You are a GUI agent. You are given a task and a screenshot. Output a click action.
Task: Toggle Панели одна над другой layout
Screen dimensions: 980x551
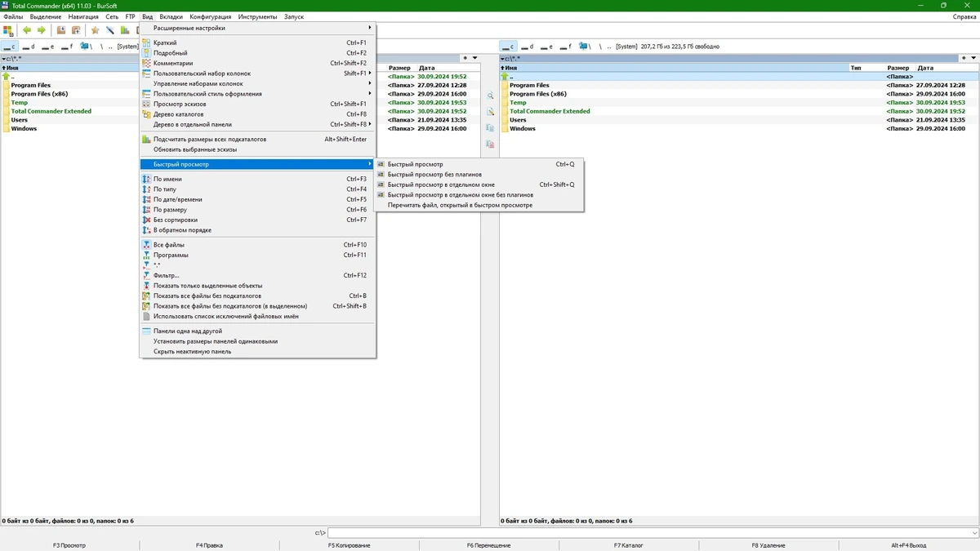point(257,331)
